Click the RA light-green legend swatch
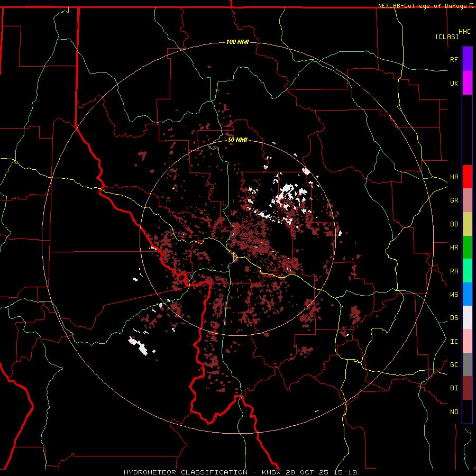Image resolution: width=476 pixels, height=476 pixels. tap(467, 271)
